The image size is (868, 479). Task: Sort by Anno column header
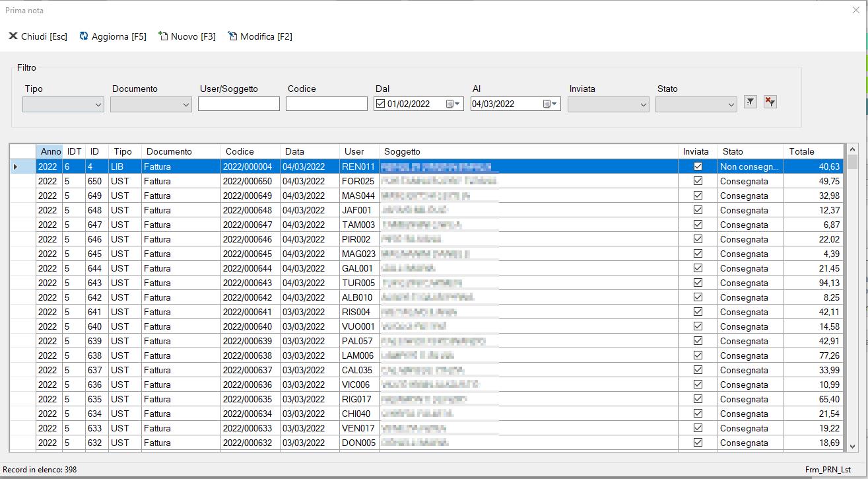pos(50,151)
